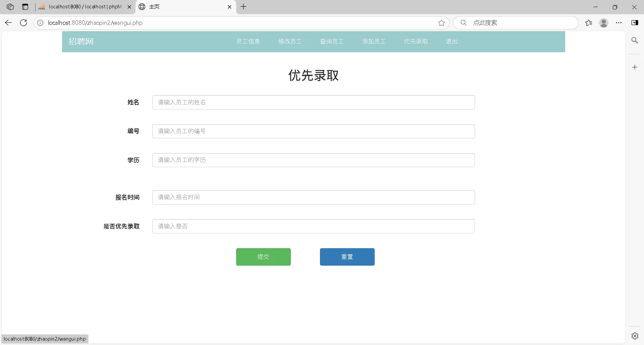Screen dimensions: 644x345
Task: Open the browser profile avatar
Action: coord(604,23)
